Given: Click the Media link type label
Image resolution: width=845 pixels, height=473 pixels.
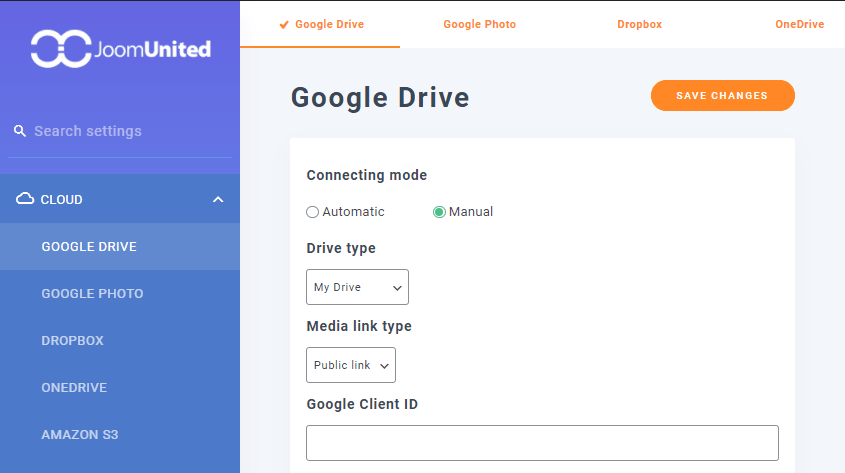Looking at the screenshot, I should coord(359,326).
